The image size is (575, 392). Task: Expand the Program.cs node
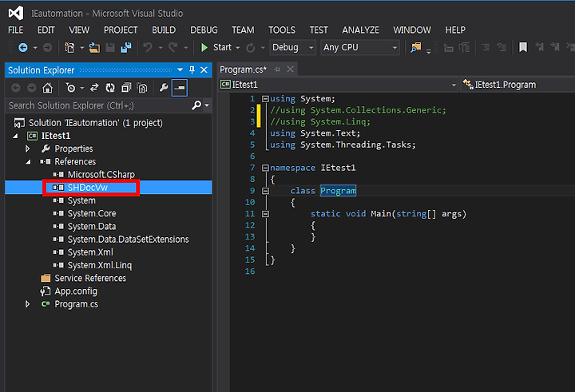pyautogui.click(x=27, y=304)
